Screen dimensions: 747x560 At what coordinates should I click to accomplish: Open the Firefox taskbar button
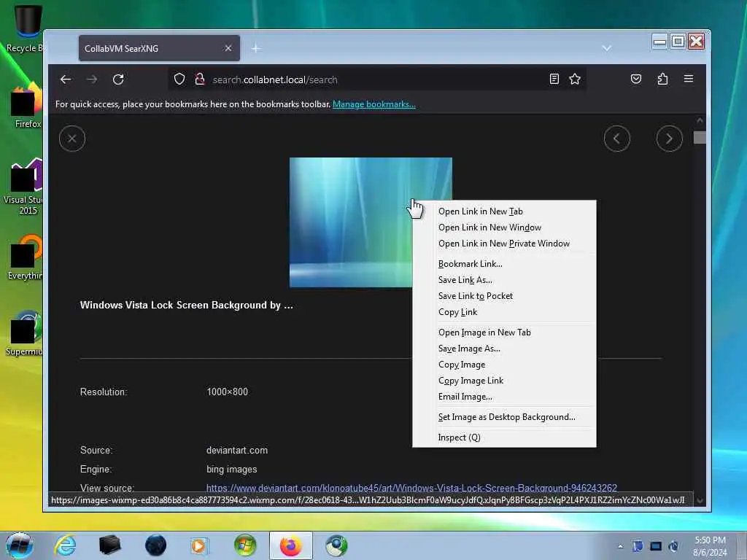pos(290,545)
